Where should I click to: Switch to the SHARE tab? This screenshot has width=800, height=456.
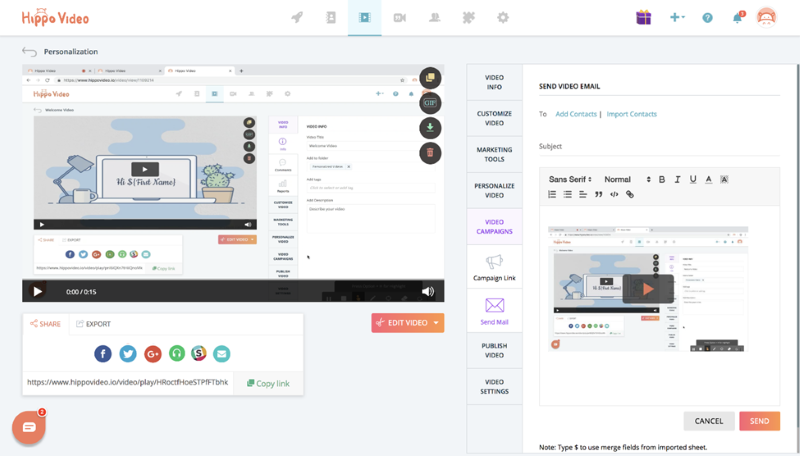45,324
